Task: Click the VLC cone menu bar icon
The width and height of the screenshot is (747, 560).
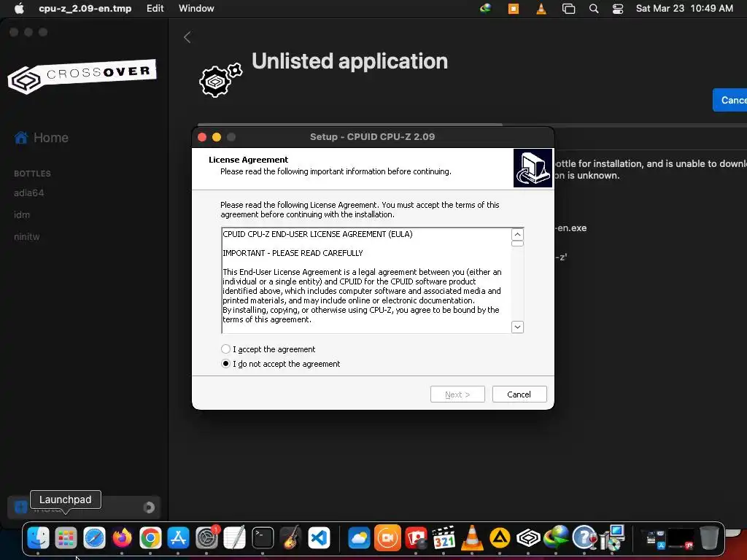Action: click(541, 8)
